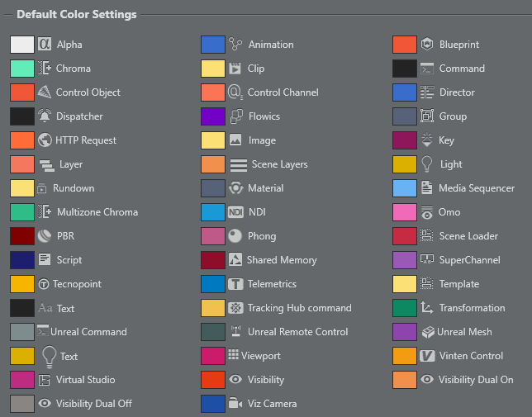This screenshot has height=417, width=532.
Task: Click the Alpha icon
Action: [45, 44]
